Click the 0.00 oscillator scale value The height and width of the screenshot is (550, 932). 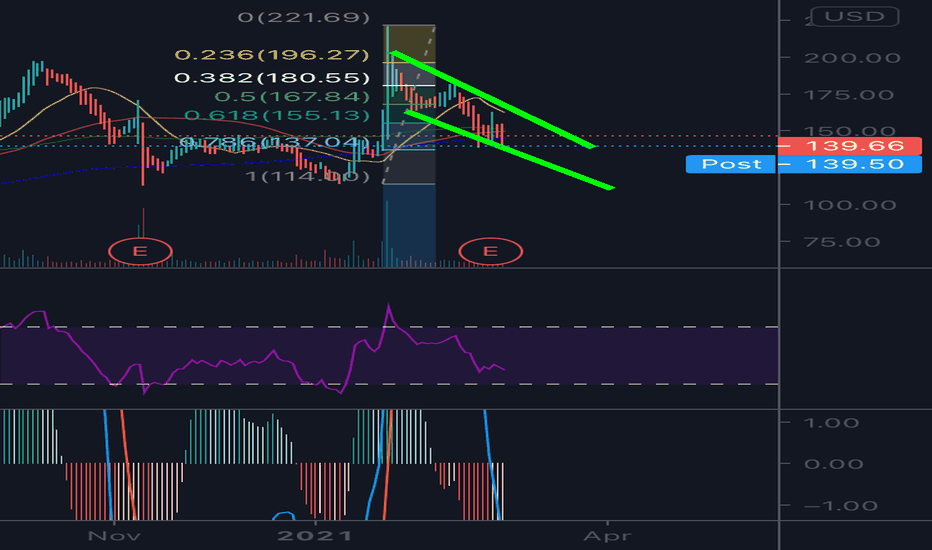tap(833, 464)
